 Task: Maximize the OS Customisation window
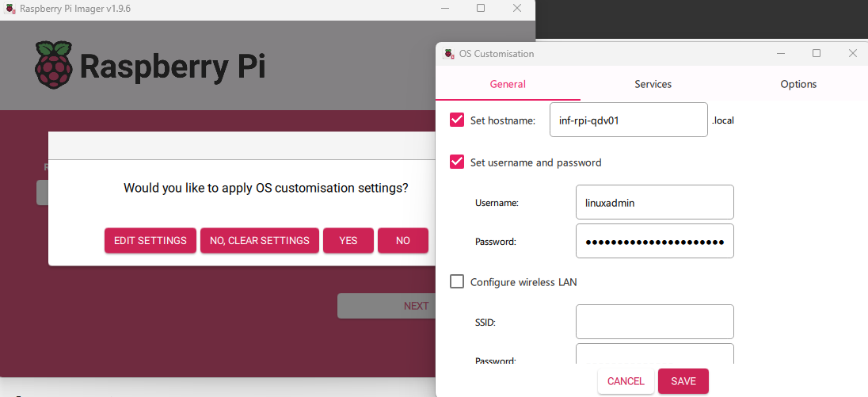click(817, 54)
